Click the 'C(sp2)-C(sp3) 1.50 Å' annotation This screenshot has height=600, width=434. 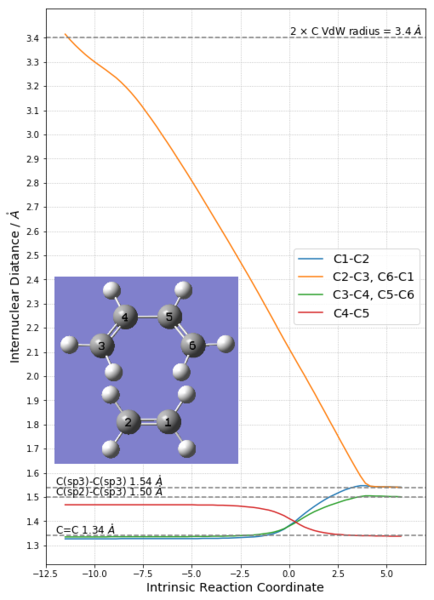(109, 491)
